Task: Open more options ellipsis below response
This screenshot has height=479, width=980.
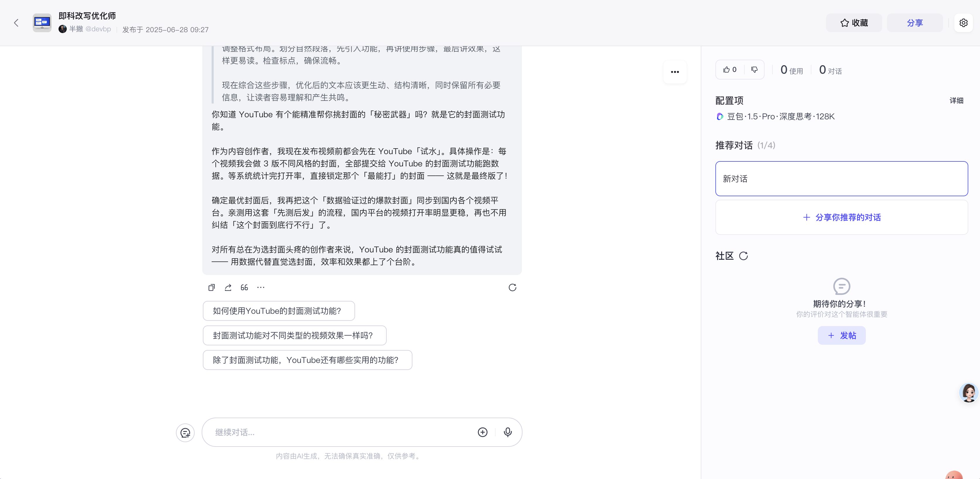Action: pos(261,287)
